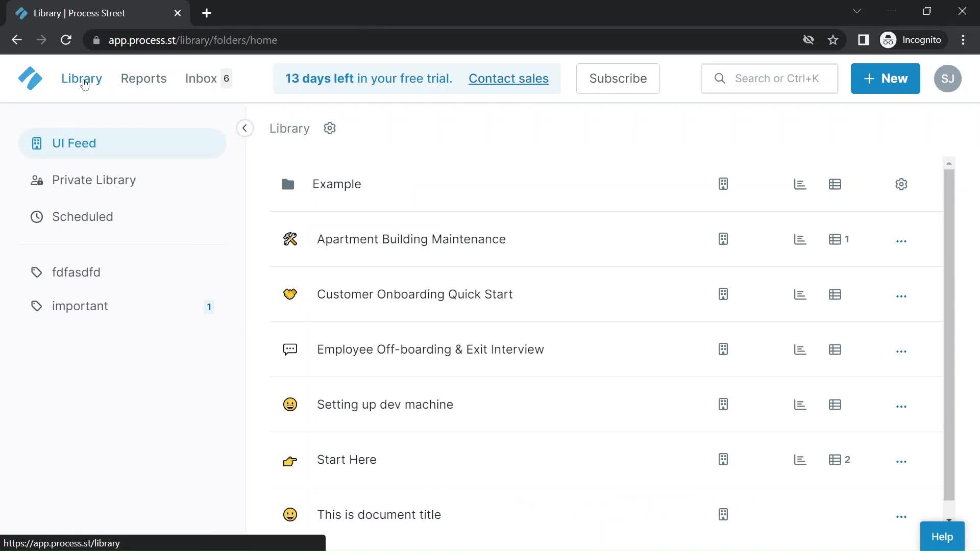Click the Contact sales link
This screenshot has width=980, height=551.
509,78
